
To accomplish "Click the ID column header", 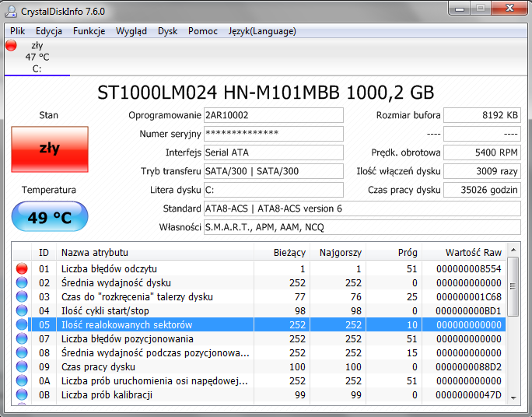I will (44, 252).
